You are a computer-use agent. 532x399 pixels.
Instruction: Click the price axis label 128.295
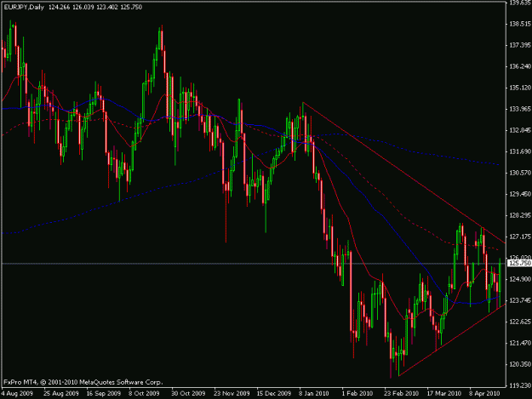pos(520,215)
